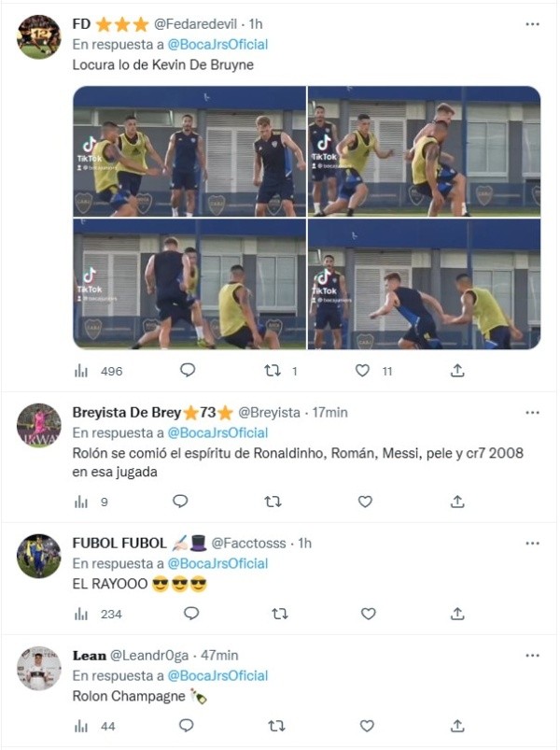Retweet the EL RAYOOO tweet
This screenshot has height=750, width=560.
pyautogui.click(x=278, y=614)
